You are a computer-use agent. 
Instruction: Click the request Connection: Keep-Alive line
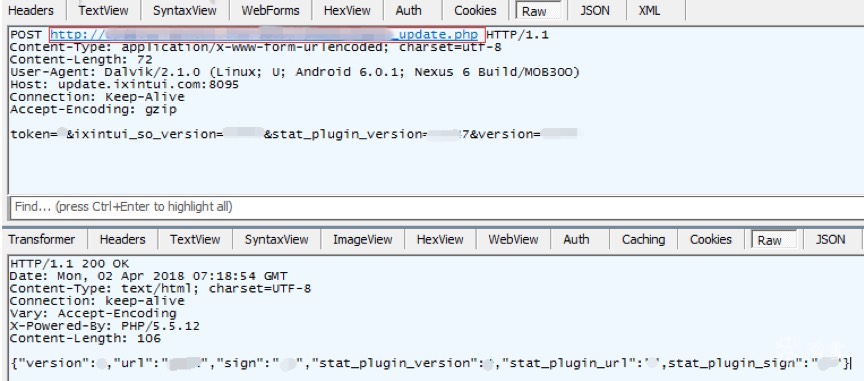coord(98,97)
